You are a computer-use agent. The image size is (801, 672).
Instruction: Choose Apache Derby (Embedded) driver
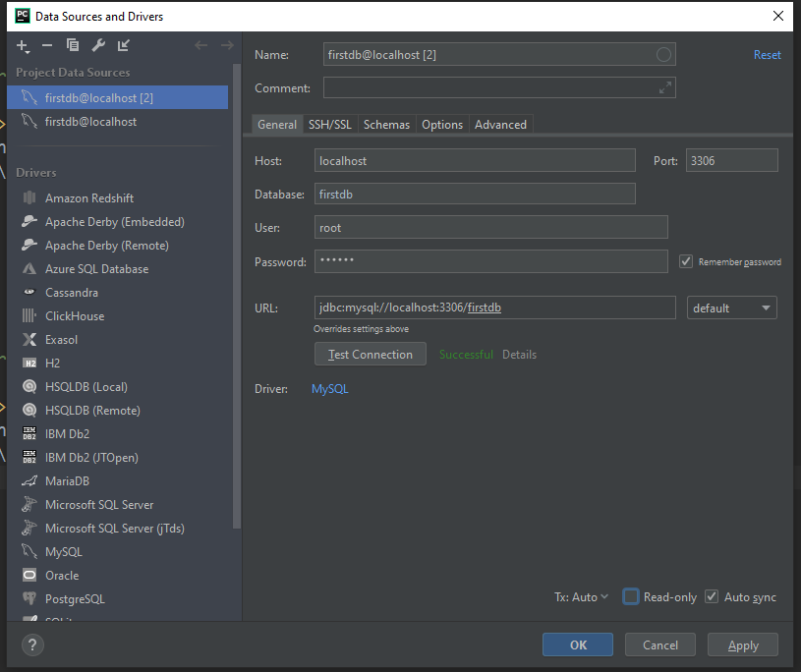tap(118, 222)
